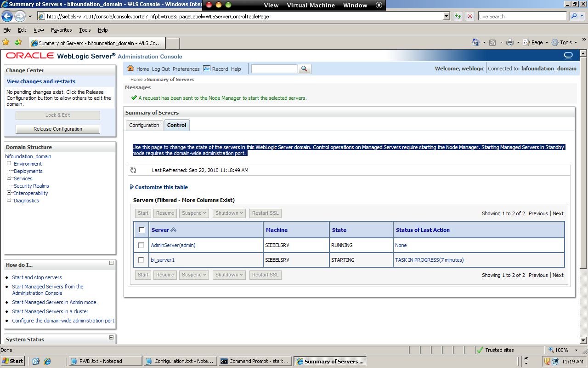This screenshot has height=368, width=588.
Task: Click inside the browser address bar
Action: tap(230, 16)
